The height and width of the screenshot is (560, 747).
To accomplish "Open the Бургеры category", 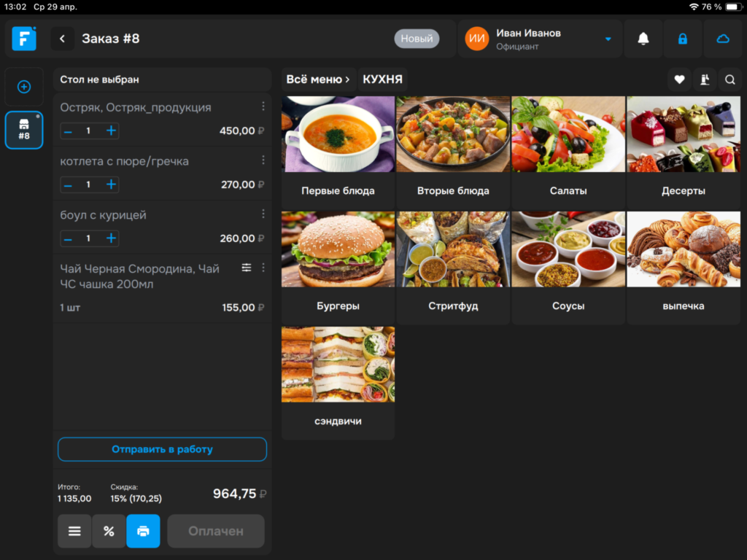I will 338,268.
